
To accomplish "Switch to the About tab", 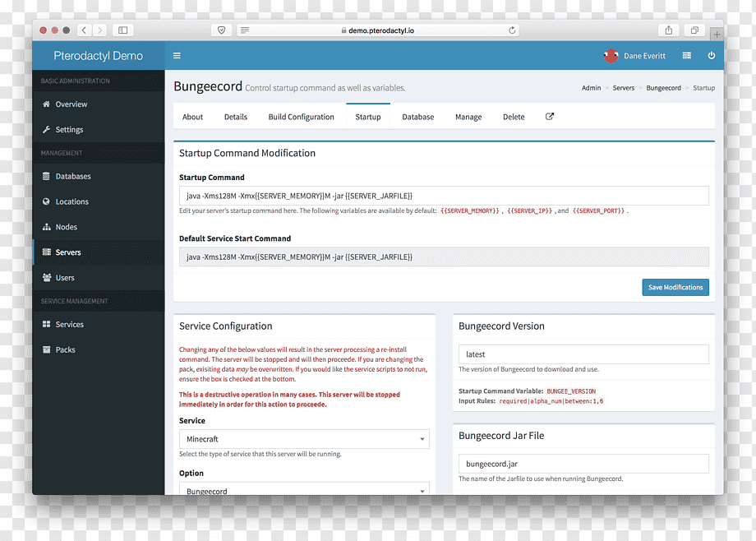I will (192, 117).
